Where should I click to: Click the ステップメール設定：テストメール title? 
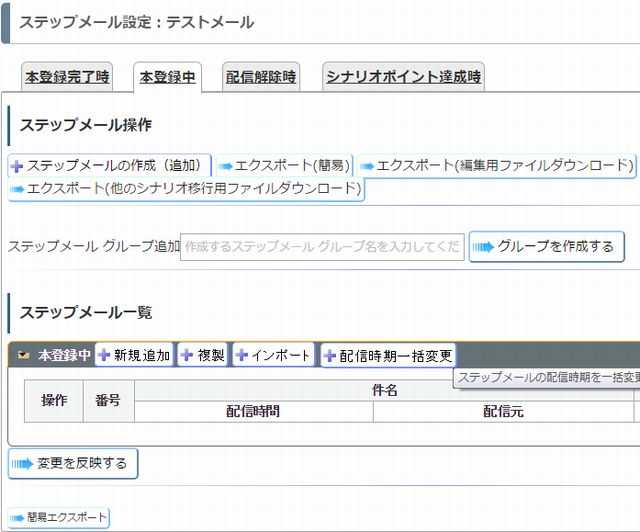pos(137,22)
